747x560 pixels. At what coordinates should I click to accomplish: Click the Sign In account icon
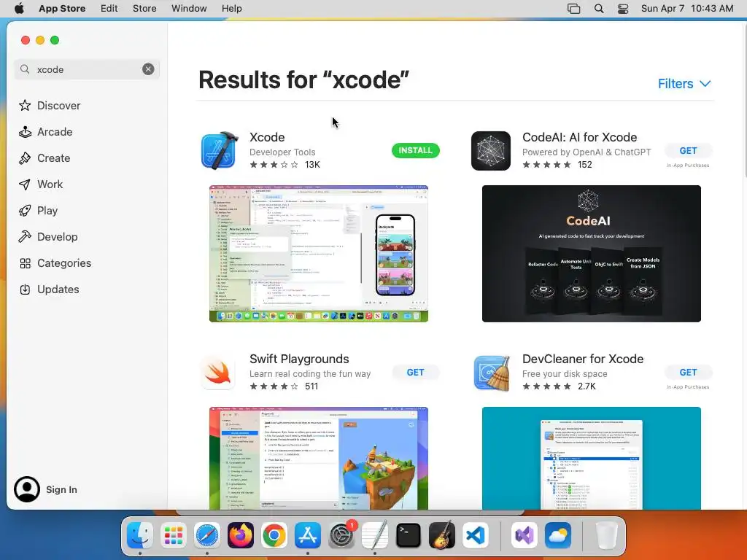pos(27,489)
